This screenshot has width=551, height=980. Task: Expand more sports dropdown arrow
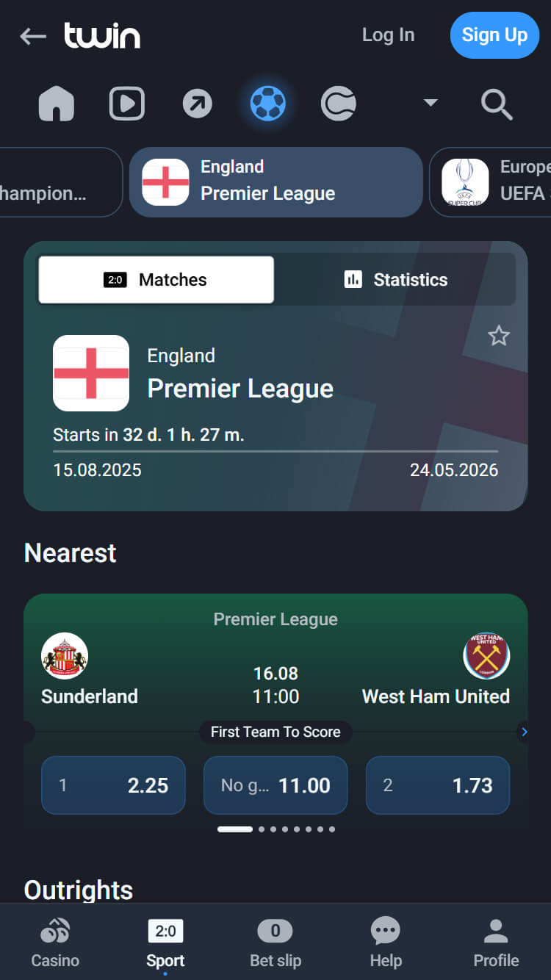431,103
